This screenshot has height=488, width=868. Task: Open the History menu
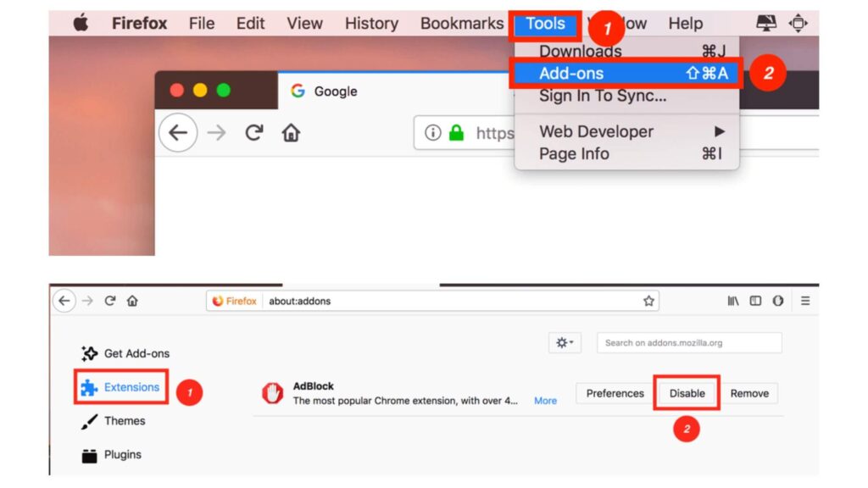pyautogui.click(x=370, y=23)
